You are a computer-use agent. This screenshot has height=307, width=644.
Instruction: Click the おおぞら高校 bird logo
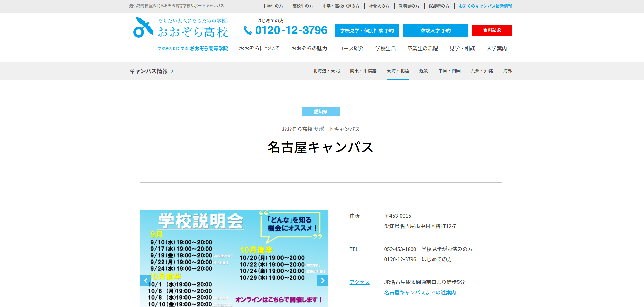point(143,27)
